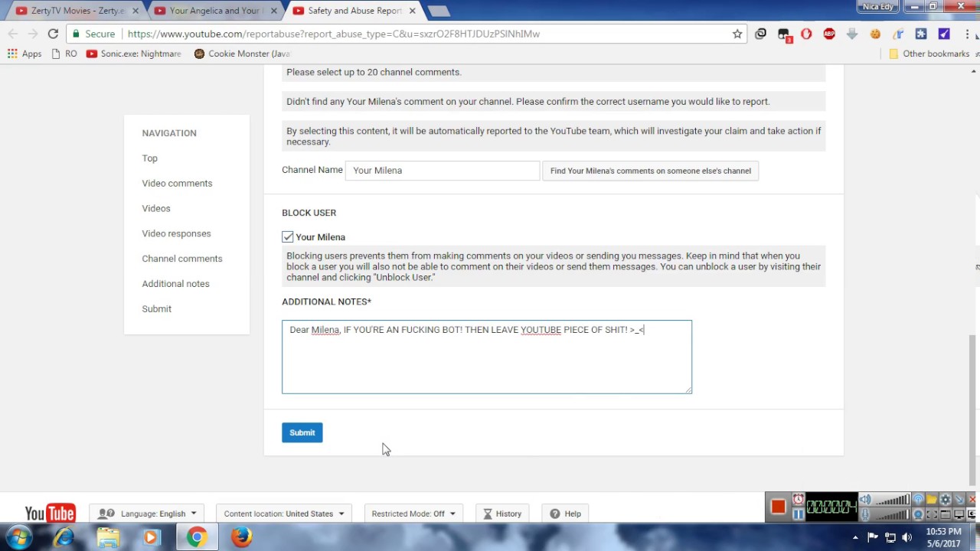
Task: Uncheck the Your Milena block user checkbox
Action: 288,237
